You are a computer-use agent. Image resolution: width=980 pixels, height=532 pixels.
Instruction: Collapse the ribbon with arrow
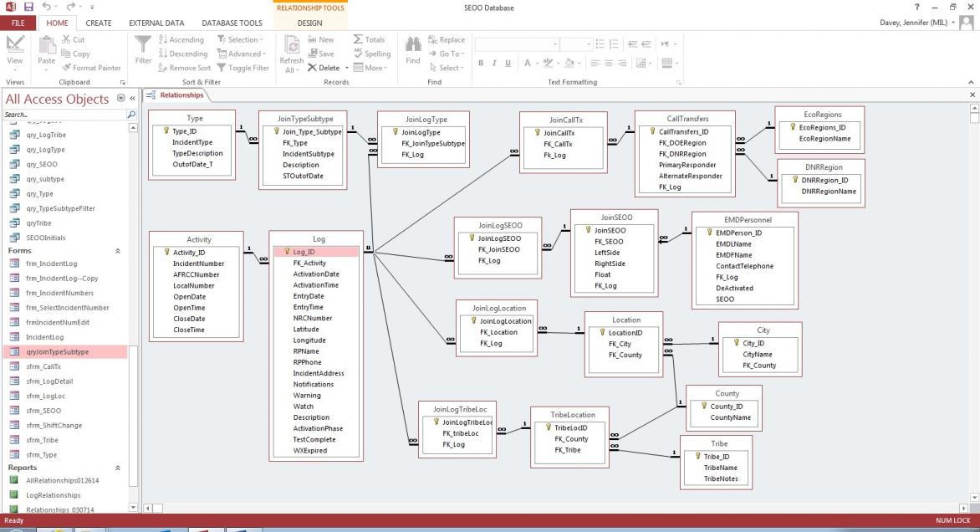(971, 82)
